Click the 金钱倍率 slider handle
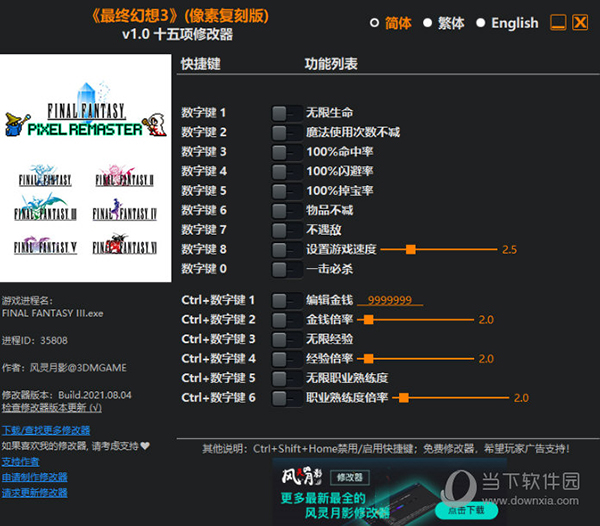600x526 pixels. point(368,319)
